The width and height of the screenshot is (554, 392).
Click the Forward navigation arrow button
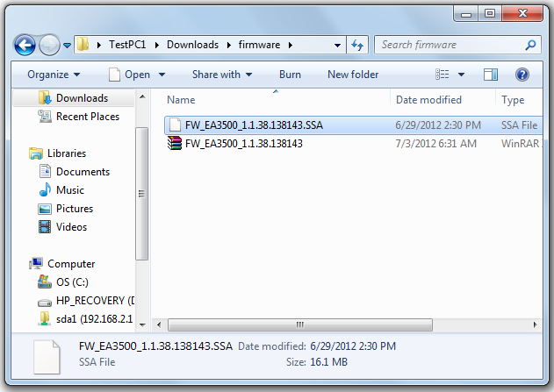coord(49,45)
